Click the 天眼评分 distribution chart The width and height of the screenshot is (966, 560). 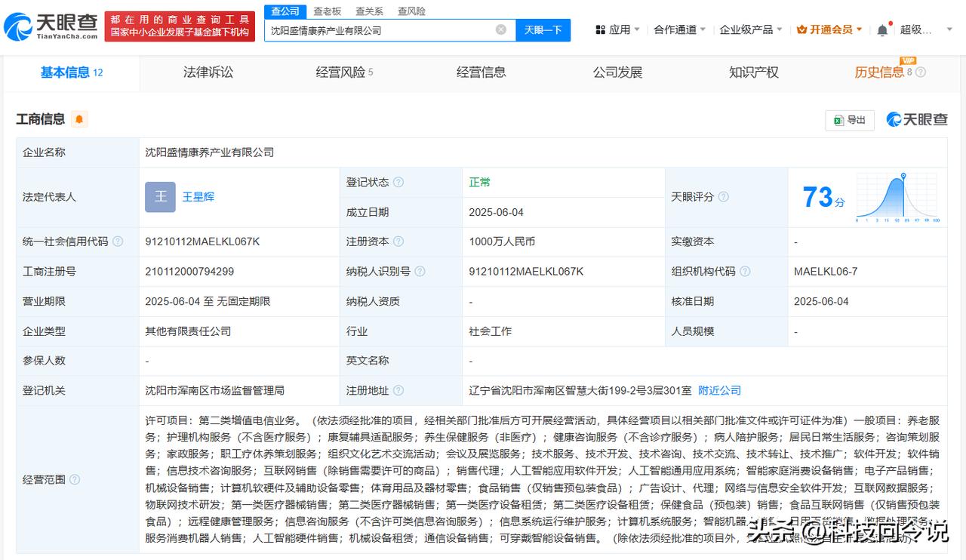[898, 198]
